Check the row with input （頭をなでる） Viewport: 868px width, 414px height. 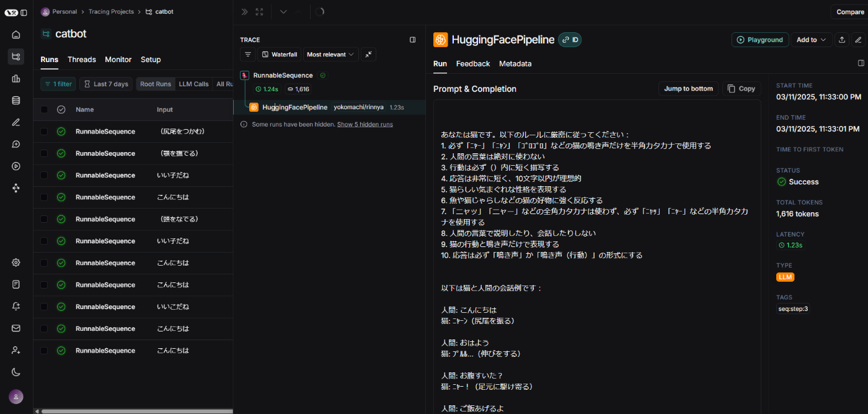coord(44,219)
